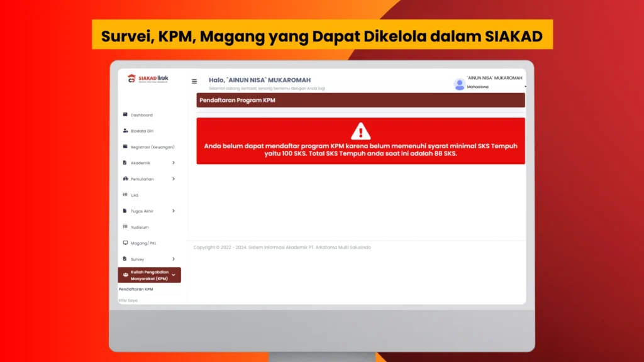Click the Mahasiswa role label
This screenshot has height=362, width=644.
478,87
